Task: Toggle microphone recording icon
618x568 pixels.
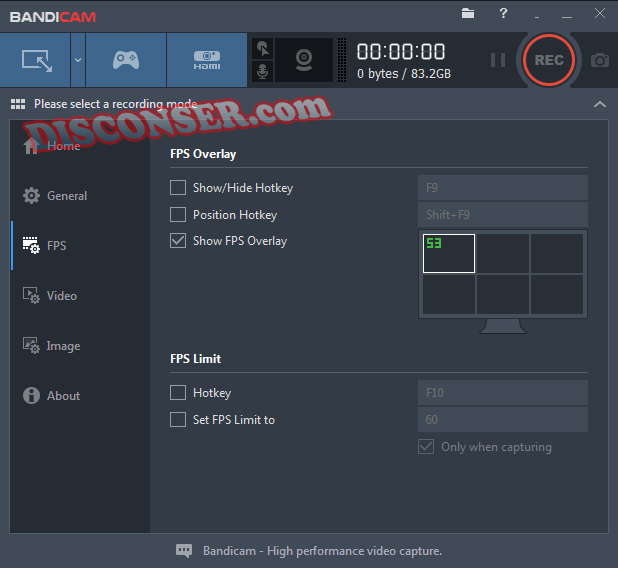Action: pyautogui.click(x=262, y=71)
